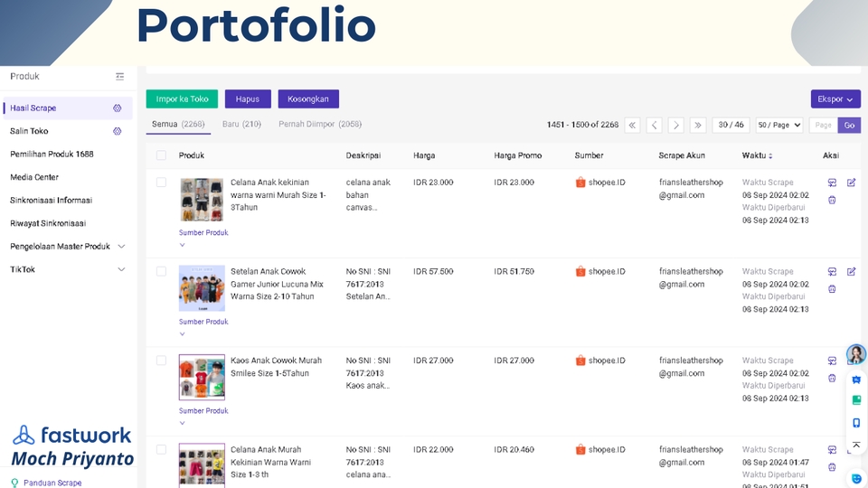Click the 30 / 46 current page box
868x488 pixels.
pyautogui.click(x=731, y=125)
